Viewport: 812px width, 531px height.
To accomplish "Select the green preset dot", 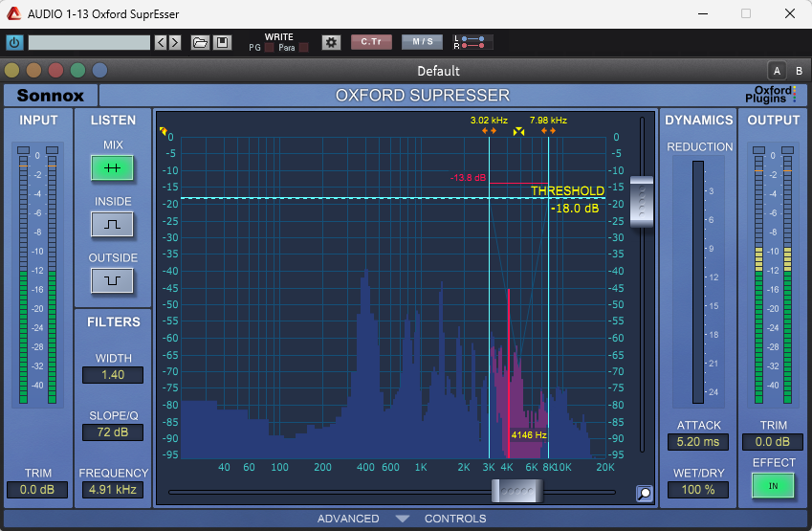I will click(77, 70).
